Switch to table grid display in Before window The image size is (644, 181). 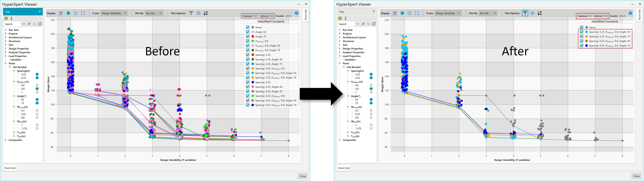coord(76,13)
